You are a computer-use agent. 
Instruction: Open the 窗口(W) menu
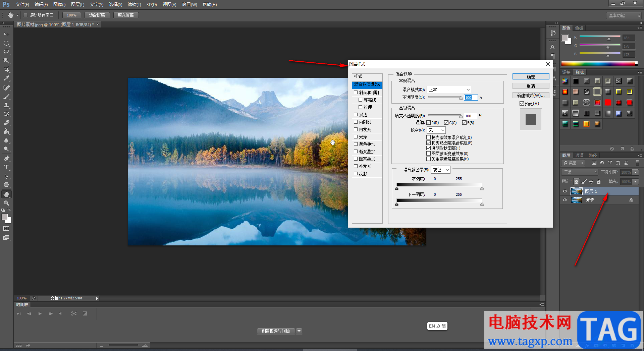(190, 5)
